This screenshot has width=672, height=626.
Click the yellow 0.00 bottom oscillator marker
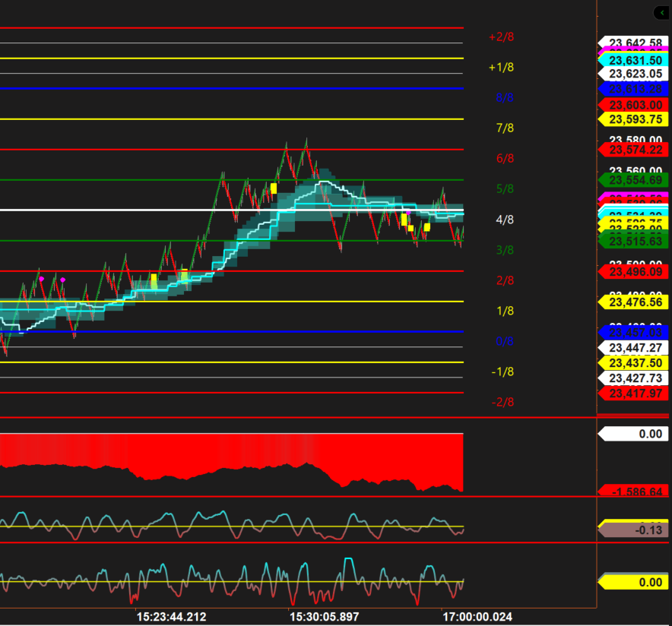(x=633, y=583)
